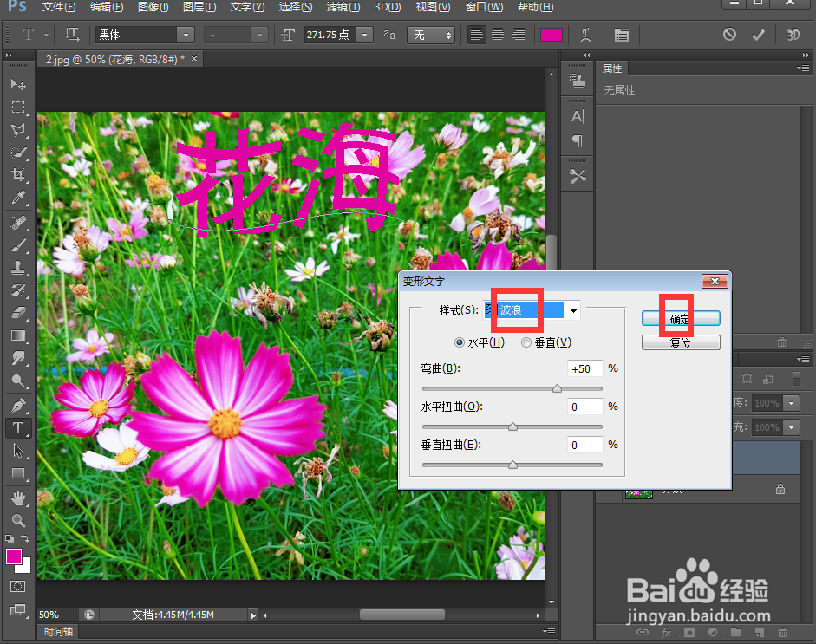Confirm warp with 确定 button
This screenshot has width=816, height=644.
coord(681,318)
